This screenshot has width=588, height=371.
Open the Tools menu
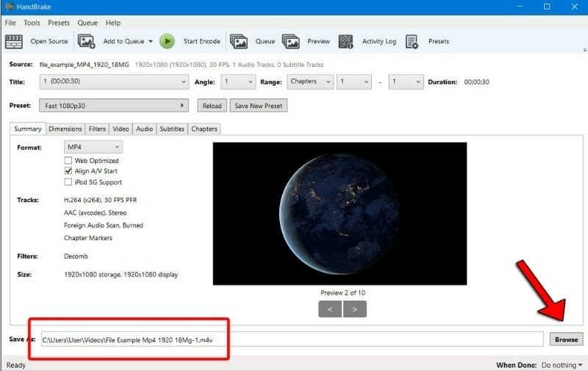(x=32, y=23)
